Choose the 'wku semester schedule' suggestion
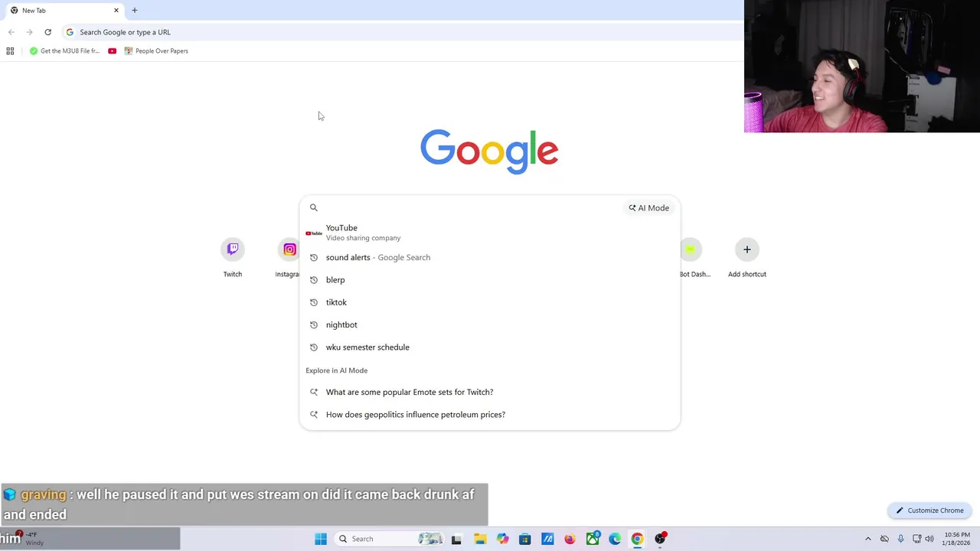 pos(489,347)
